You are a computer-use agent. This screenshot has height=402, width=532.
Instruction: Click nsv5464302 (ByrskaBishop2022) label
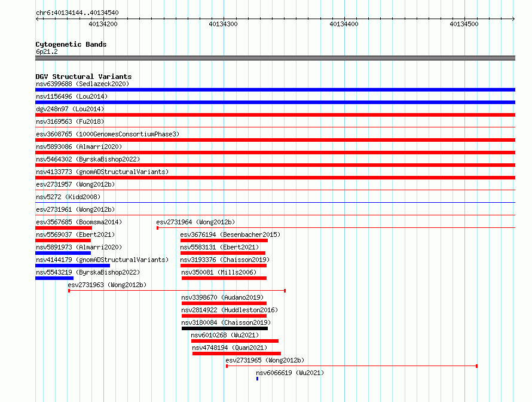tap(88, 159)
